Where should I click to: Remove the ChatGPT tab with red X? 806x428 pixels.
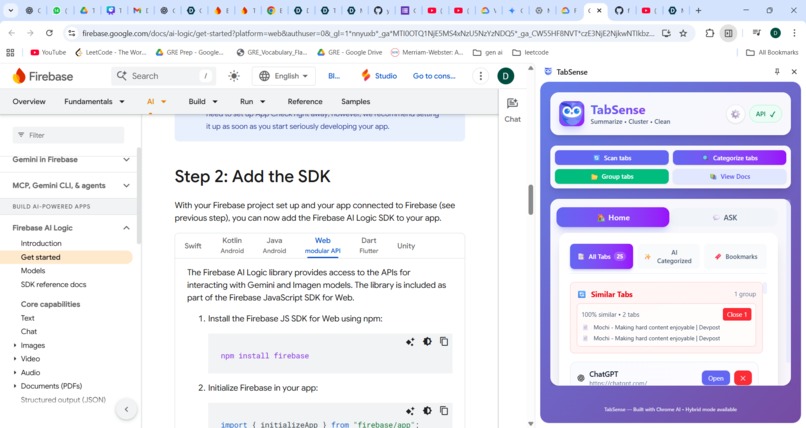tap(743, 378)
